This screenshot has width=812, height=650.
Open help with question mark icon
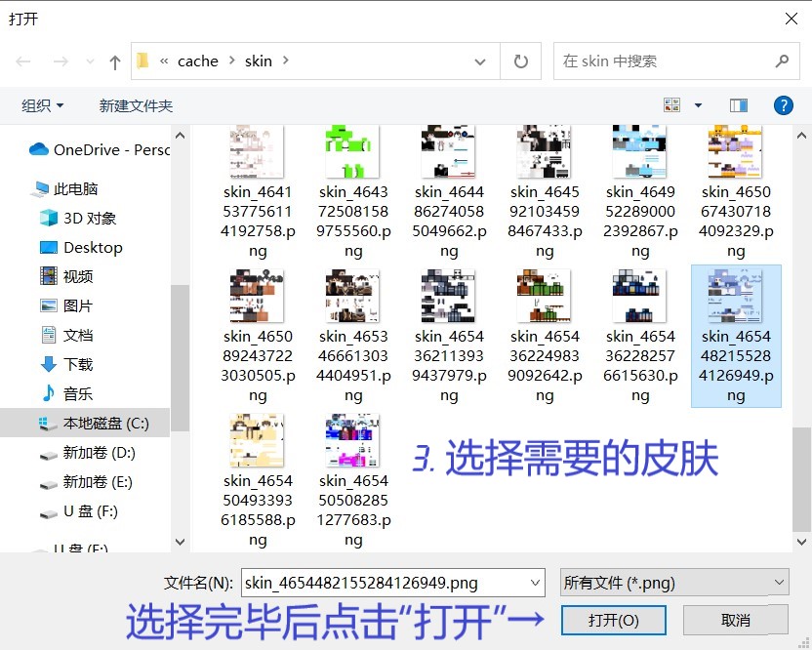click(x=783, y=105)
